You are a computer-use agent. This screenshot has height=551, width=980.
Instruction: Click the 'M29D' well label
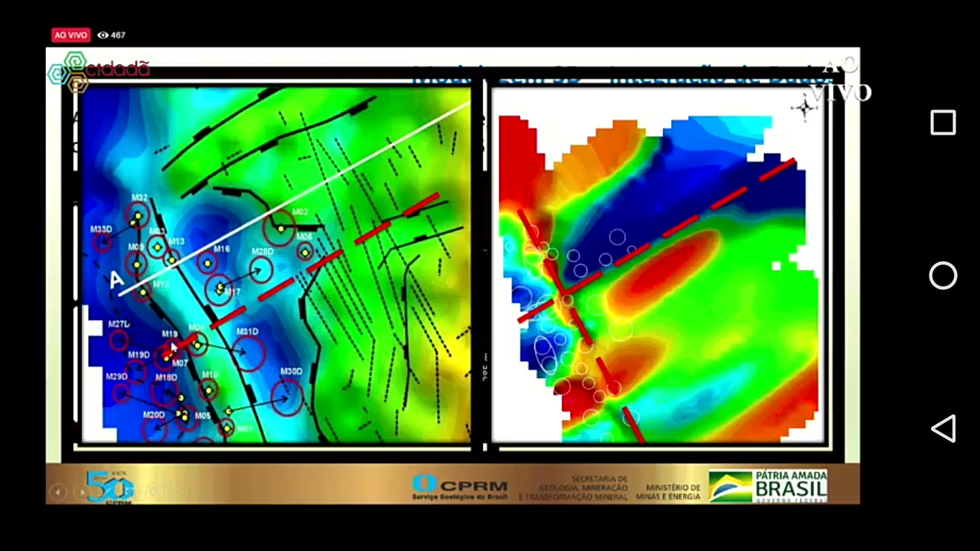pyautogui.click(x=116, y=377)
